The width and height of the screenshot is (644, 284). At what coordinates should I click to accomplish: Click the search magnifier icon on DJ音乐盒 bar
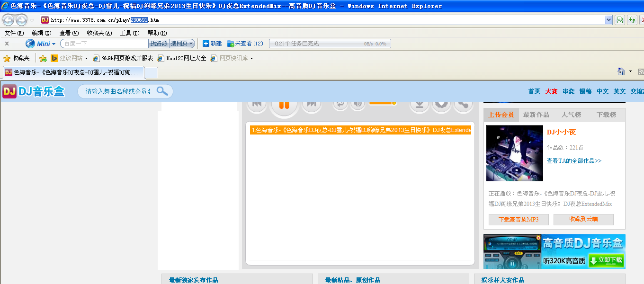[x=162, y=91]
